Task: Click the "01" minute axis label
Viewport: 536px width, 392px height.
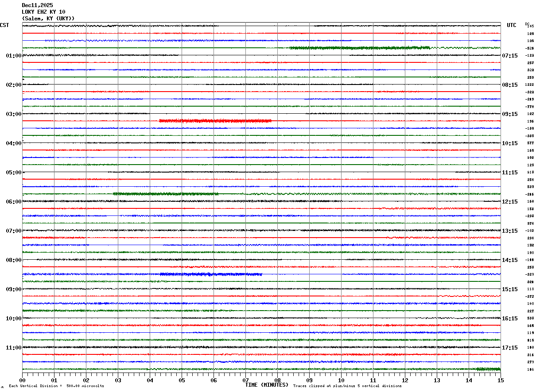Action: coord(54,380)
